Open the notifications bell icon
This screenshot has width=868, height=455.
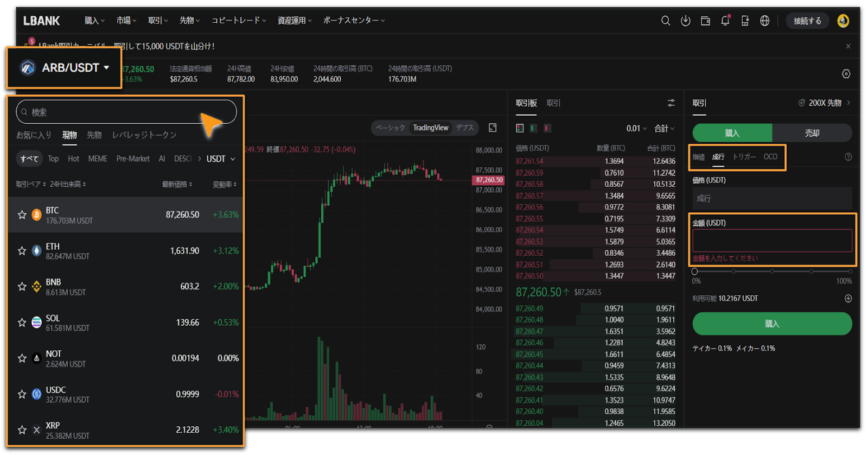[725, 21]
